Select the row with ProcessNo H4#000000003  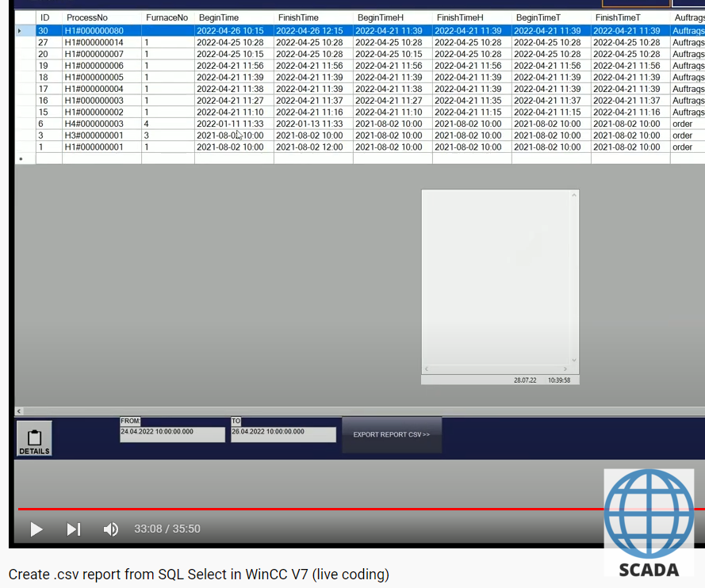click(x=95, y=124)
